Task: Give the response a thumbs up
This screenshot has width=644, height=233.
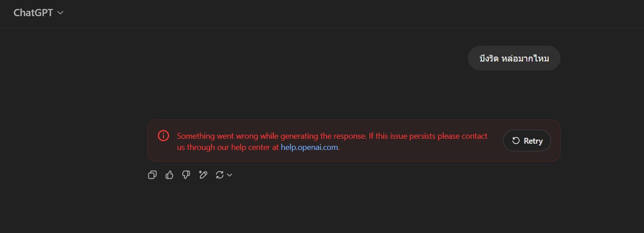Action: pos(169,175)
